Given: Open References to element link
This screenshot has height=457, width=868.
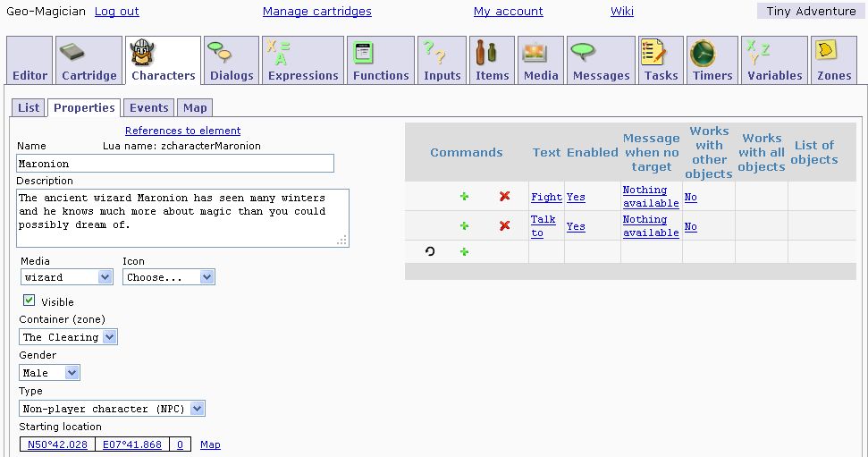Looking at the screenshot, I should point(182,131).
